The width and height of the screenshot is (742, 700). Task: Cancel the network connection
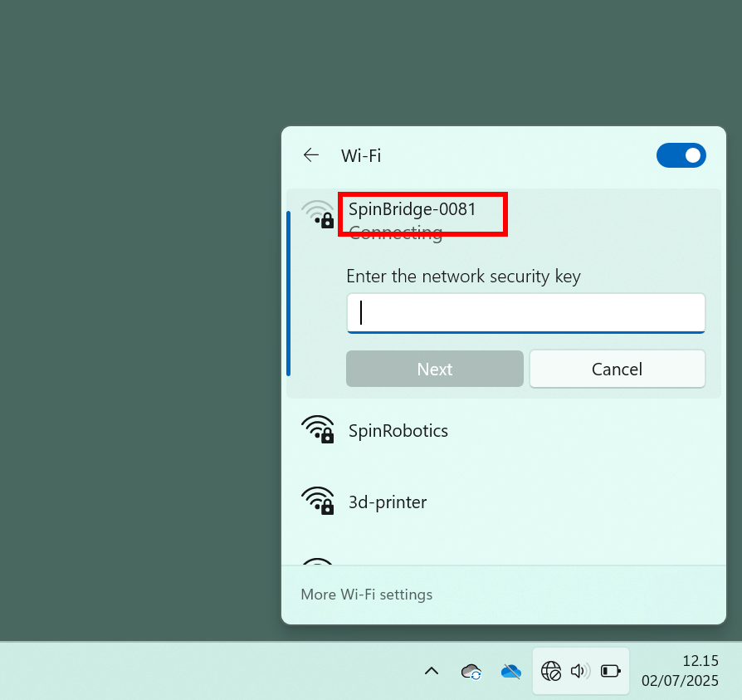pyautogui.click(x=617, y=369)
